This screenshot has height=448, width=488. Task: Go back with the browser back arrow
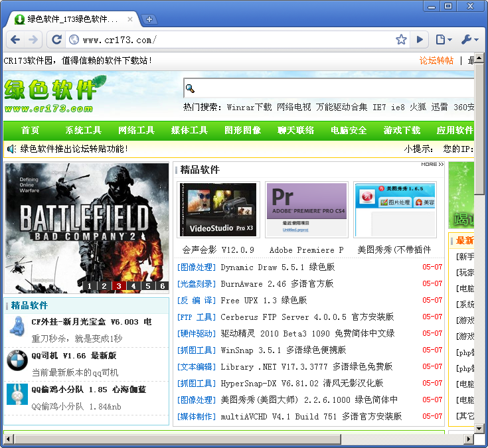tap(15, 40)
